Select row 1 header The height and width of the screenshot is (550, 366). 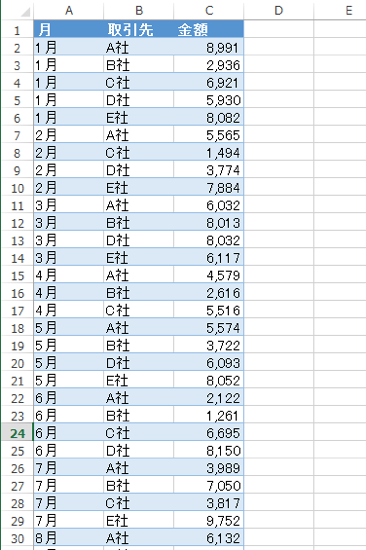click(x=17, y=30)
